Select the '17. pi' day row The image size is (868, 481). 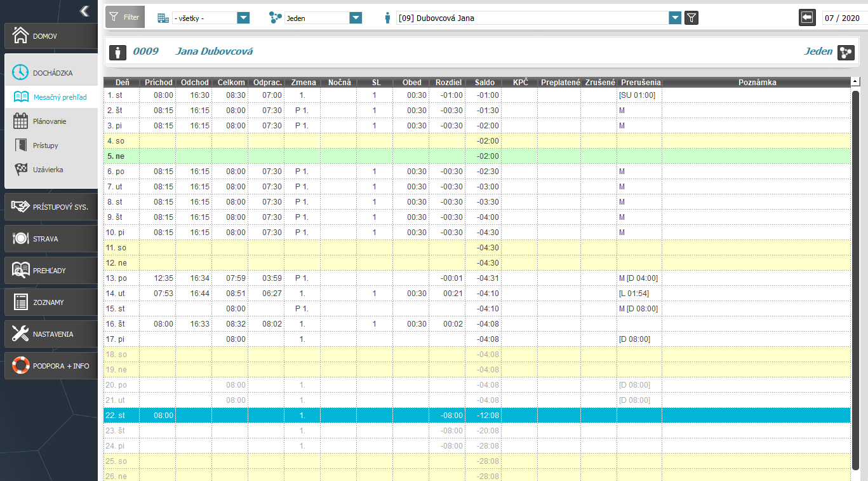tap(477, 339)
